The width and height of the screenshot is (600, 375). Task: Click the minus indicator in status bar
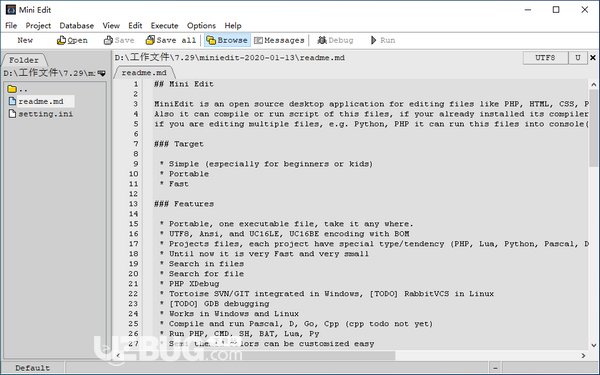pos(495,368)
